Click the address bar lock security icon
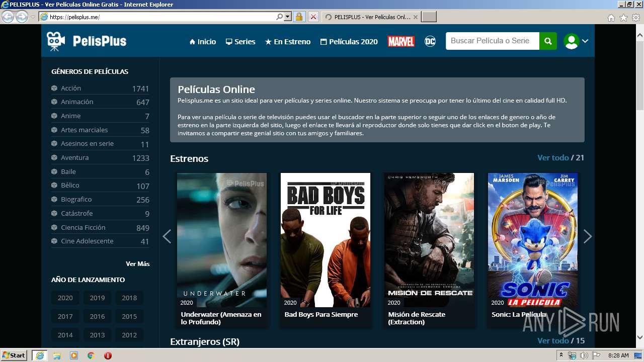Viewport: 644px width, 362px height. tap(299, 17)
